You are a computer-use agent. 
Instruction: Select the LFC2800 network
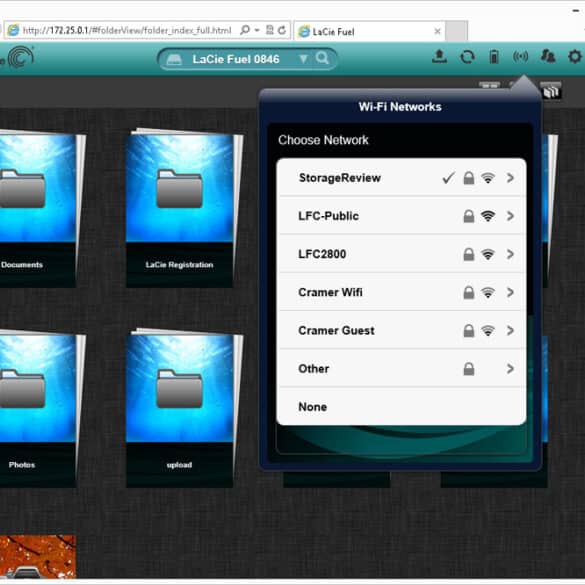401,254
